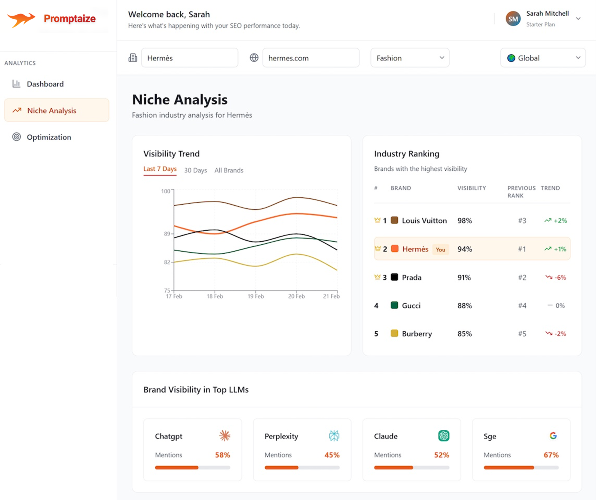Open the Fashion industry dropdown
This screenshot has width=596, height=500.
click(x=410, y=58)
